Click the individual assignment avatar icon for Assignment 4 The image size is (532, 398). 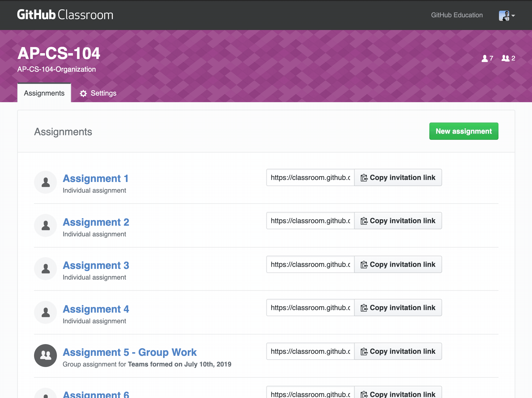click(x=45, y=312)
